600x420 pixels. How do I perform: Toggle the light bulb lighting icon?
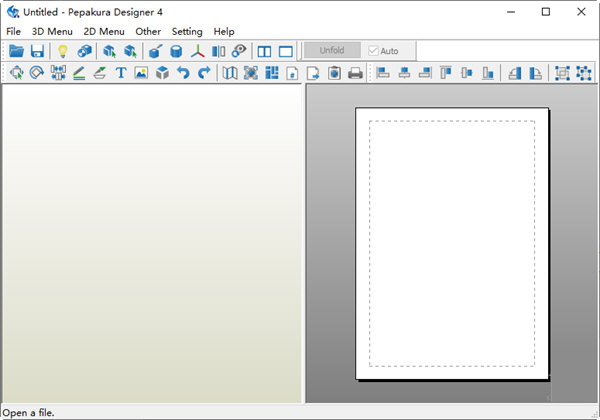[62, 51]
